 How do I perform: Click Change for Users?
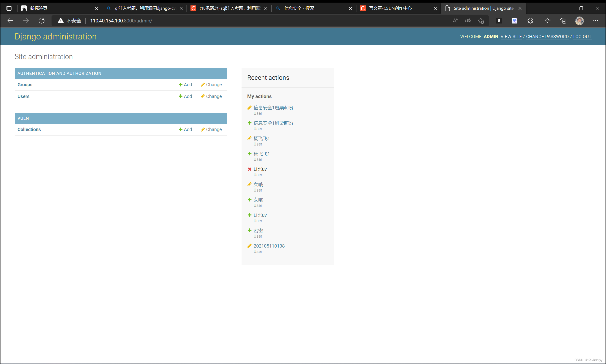pyautogui.click(x=211, y=96)
